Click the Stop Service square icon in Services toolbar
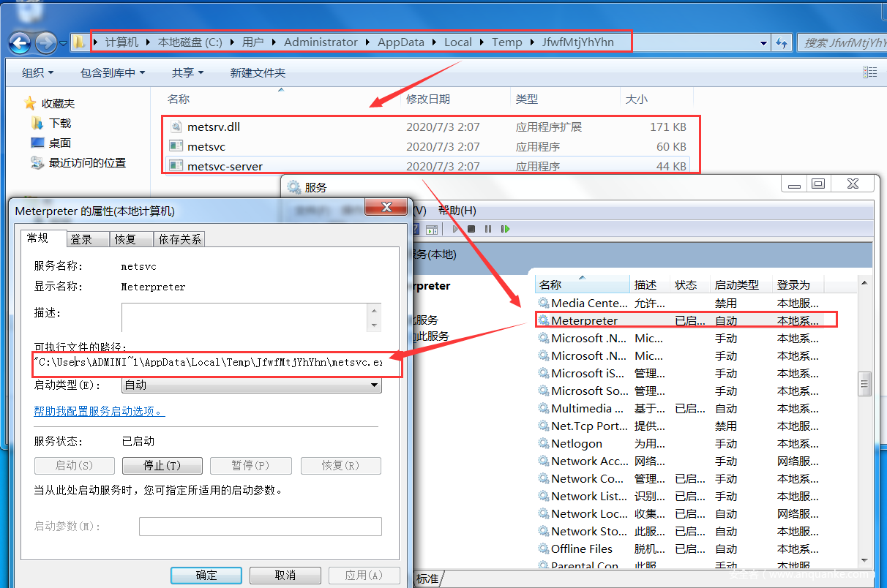The image size is (887, 588). [x=471, y=229]
